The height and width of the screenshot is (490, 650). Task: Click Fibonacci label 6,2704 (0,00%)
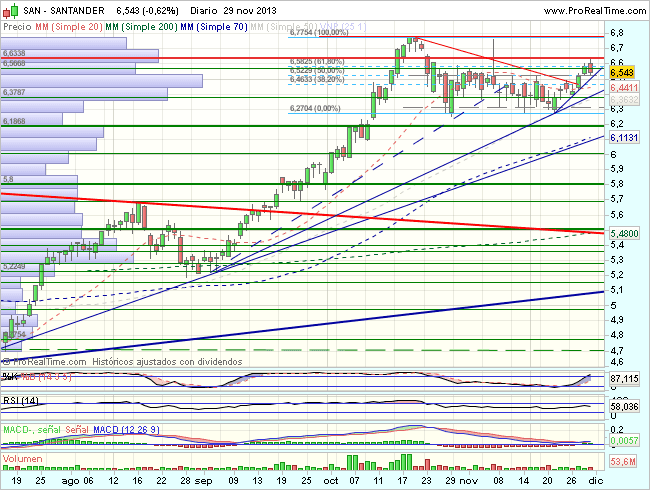(315, 108)
